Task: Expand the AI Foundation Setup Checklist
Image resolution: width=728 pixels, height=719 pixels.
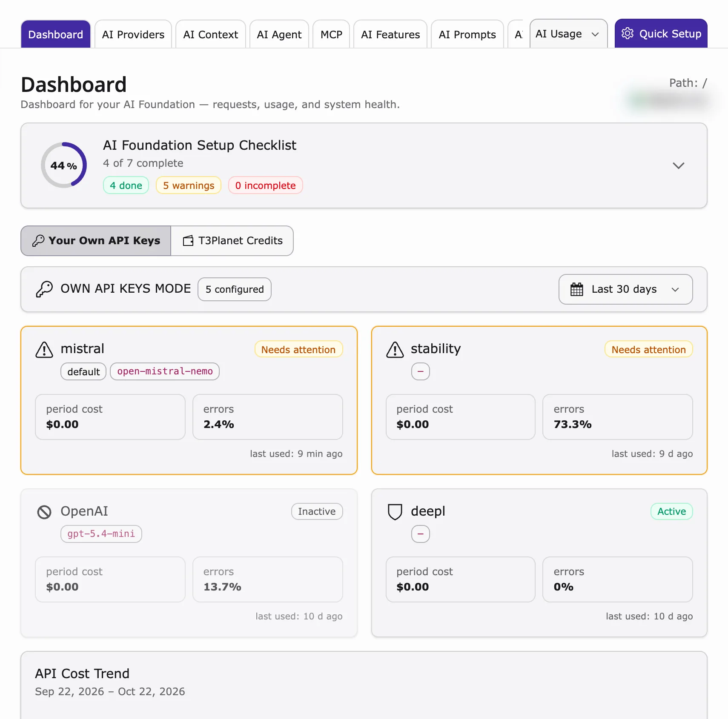Action: [x=679, y=165]
